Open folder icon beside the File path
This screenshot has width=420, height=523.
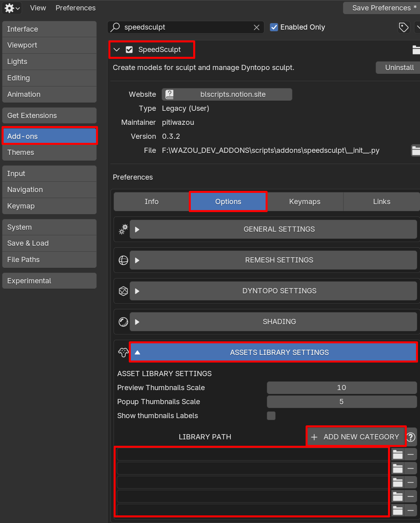[x=416, y=150]
